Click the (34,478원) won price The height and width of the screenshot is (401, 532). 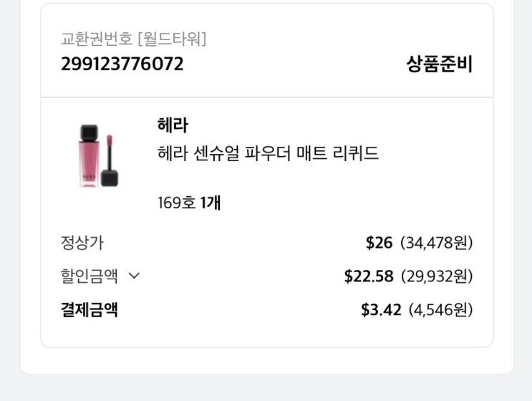point(436,243)
